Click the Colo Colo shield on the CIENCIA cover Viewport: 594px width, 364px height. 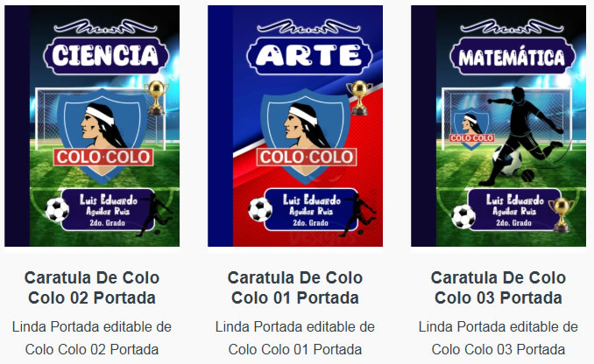pos(103,136)
